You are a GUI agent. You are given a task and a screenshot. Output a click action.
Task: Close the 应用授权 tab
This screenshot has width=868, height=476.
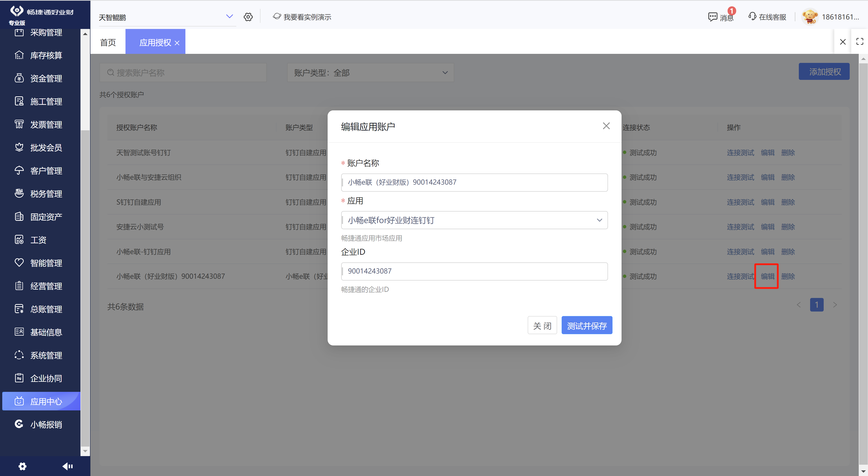coord(177,43)
